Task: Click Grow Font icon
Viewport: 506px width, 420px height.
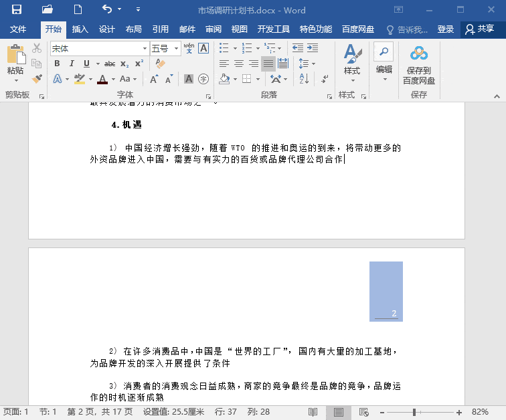Action: 154,79
